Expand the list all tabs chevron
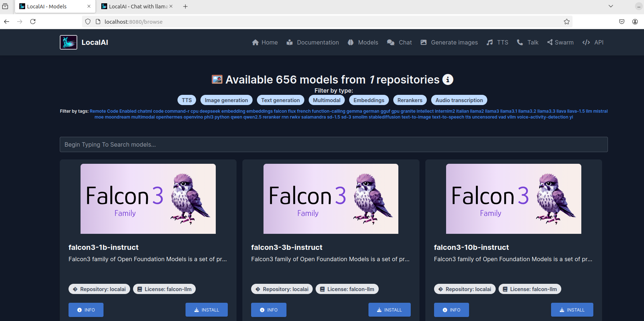 click(611, 6)
